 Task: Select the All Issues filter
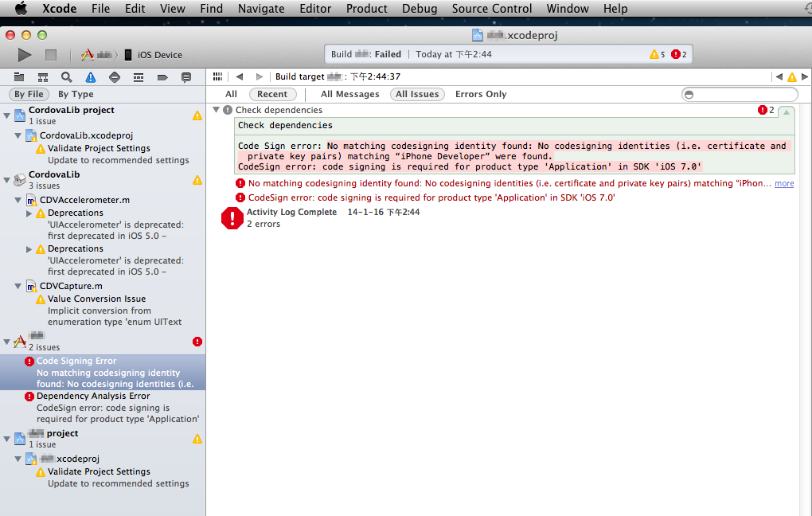pos(417,94)
